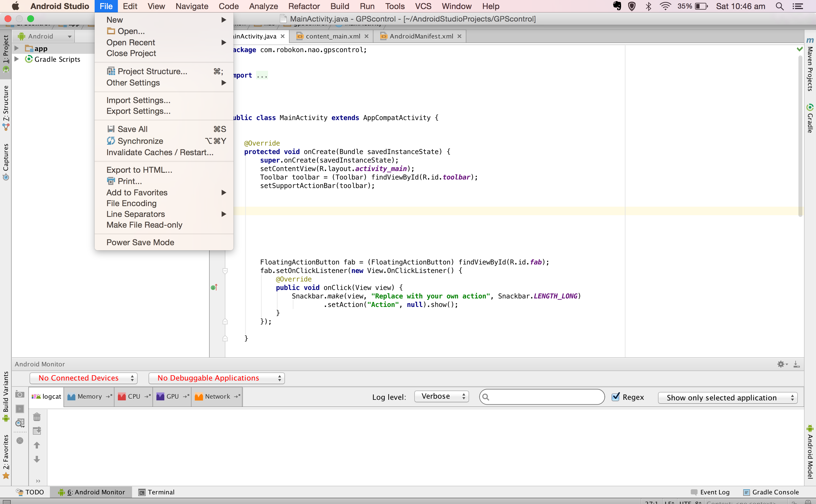Open the Gradle side panel
This screenshot has height=504, width=816.
point(810,118)
